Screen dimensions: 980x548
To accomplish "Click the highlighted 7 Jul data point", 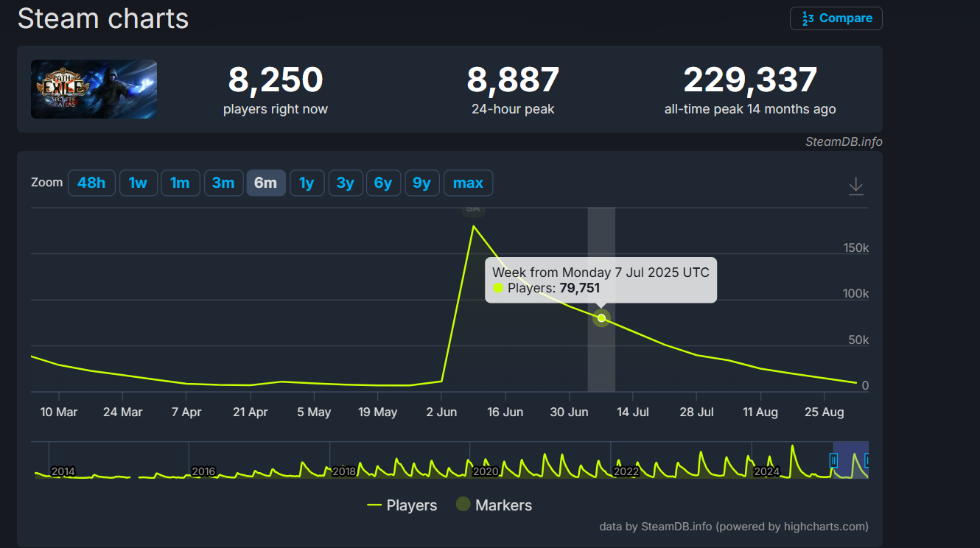I will (601, 318).
